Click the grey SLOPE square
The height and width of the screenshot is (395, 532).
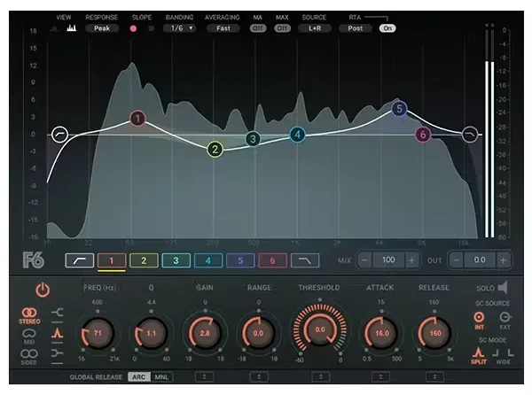(152, 28)
